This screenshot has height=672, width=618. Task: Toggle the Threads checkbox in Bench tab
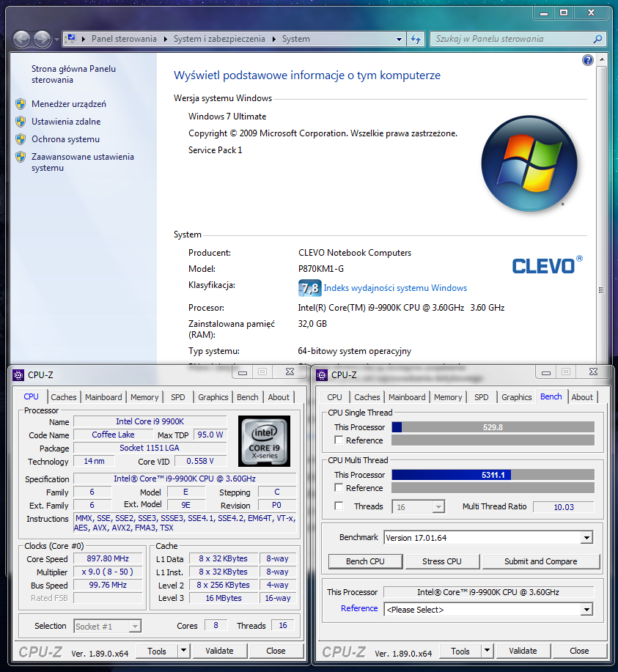click(x=339, y=506)
